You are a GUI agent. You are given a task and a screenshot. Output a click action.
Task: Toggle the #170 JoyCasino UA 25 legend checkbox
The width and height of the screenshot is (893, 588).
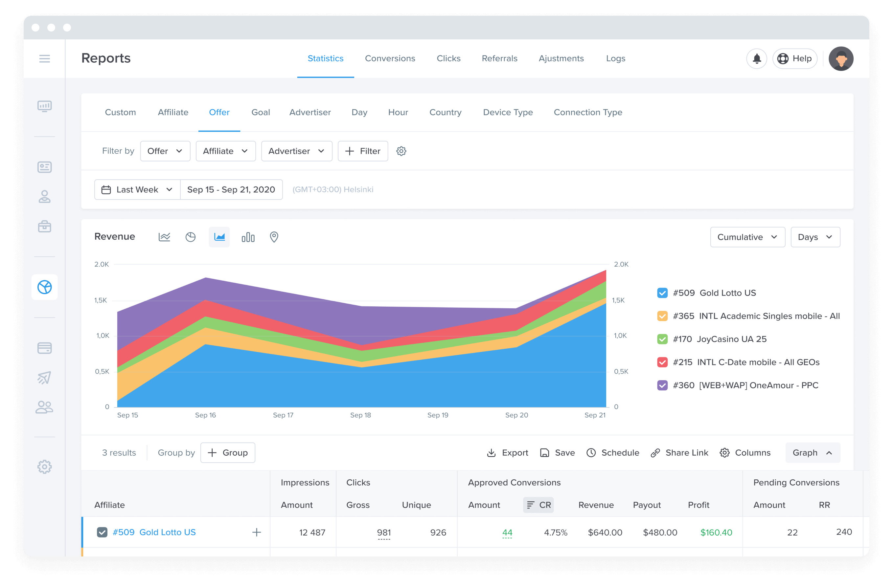(662, 338)
